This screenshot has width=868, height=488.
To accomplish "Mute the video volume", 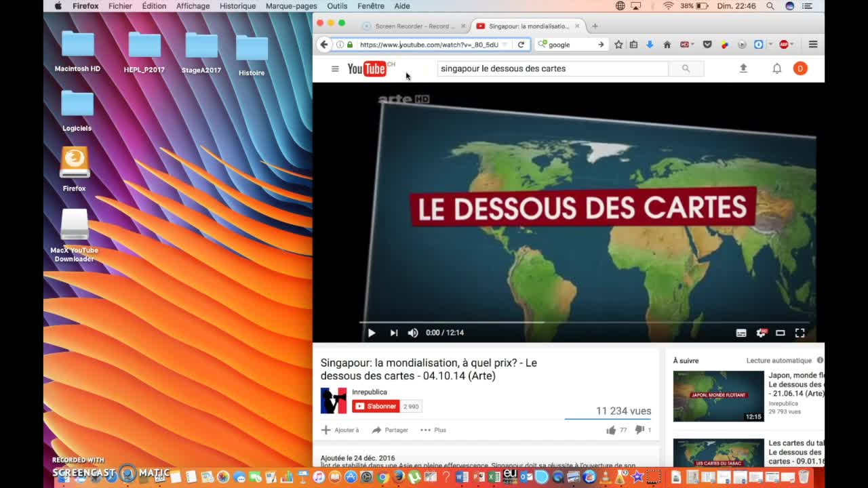I will 413,333.
